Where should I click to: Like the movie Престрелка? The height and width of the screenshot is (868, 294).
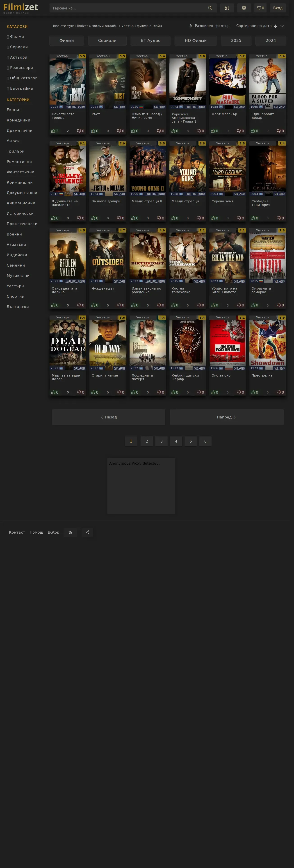pyautogui.click(x=255, y=393)
